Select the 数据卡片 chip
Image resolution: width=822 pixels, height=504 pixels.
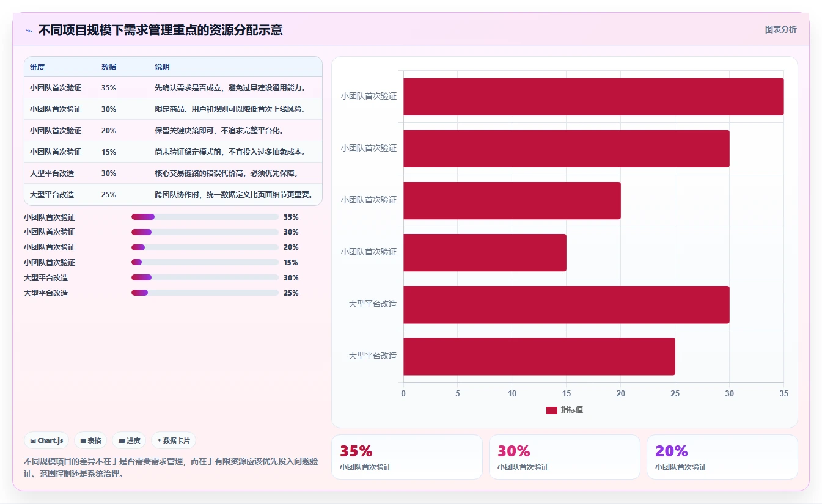pos(174,440)
